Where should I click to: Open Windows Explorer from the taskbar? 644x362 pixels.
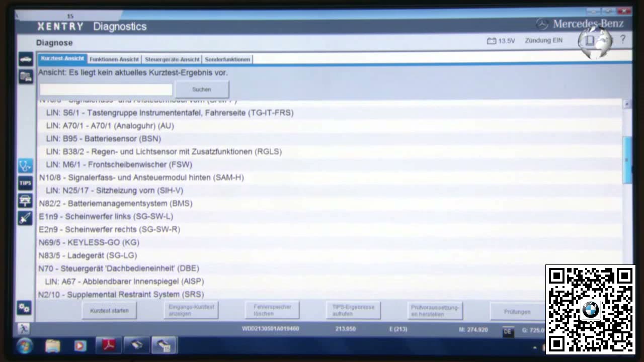pos(53,346)
